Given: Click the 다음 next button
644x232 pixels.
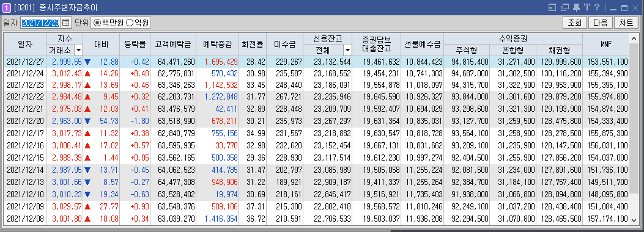Looking at the screenshot, I should [600, 23].
